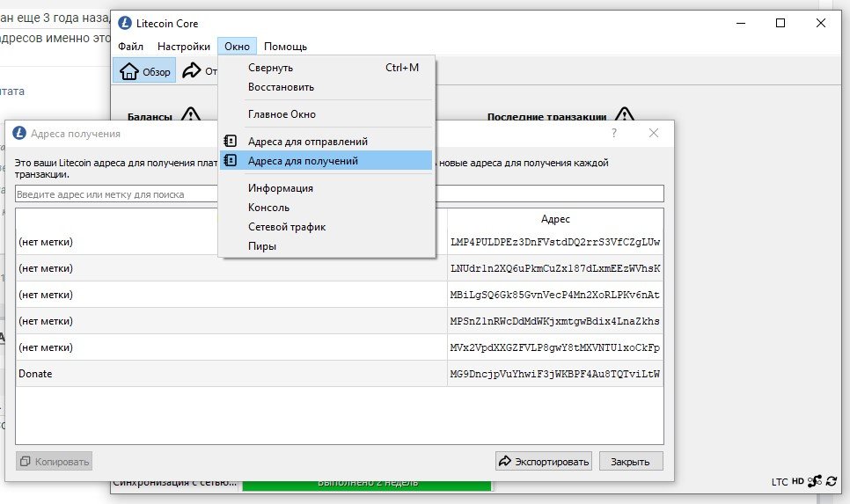
Task: Select address MBiLgSQ6Gk85GvnVecP4Mn2XoRLPKv6nAt
Action: [x=555, y=295]
